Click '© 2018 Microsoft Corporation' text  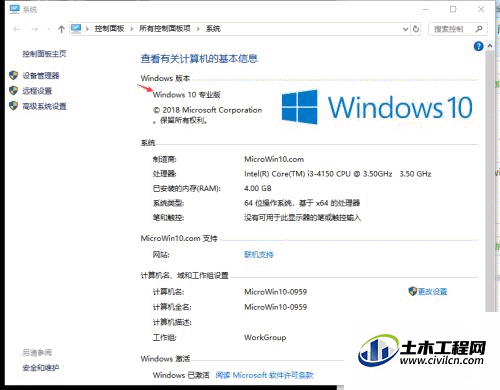click(207, 110)
